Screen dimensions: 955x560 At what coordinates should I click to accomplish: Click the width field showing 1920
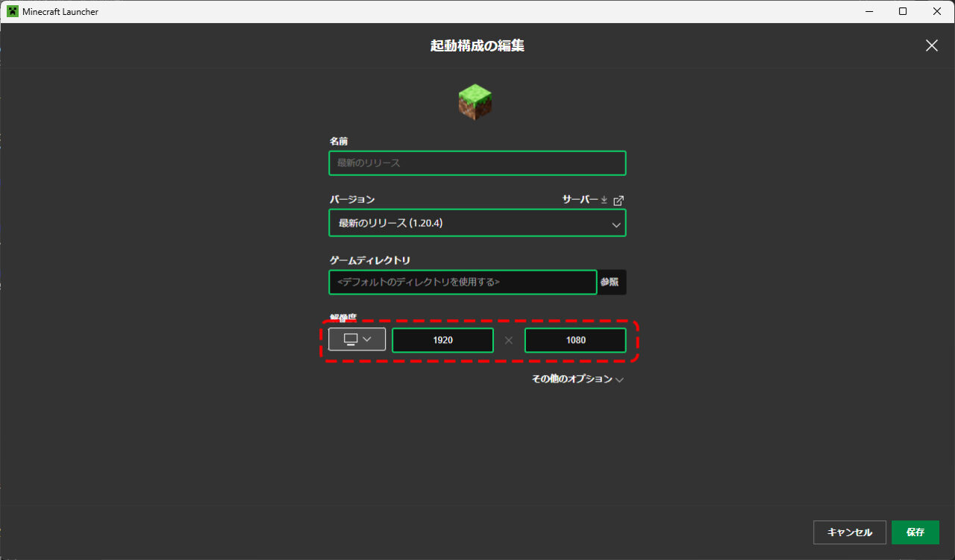coord(442,340)
